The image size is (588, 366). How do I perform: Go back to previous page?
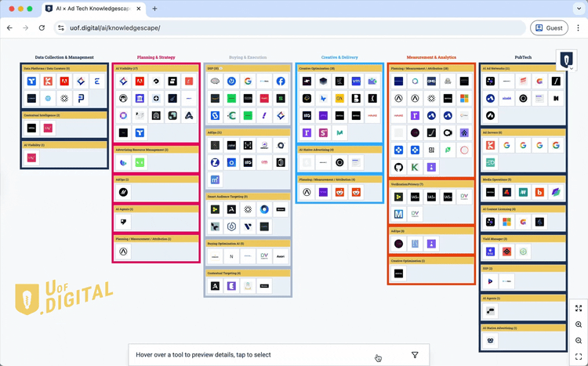[x=9, y=27]
